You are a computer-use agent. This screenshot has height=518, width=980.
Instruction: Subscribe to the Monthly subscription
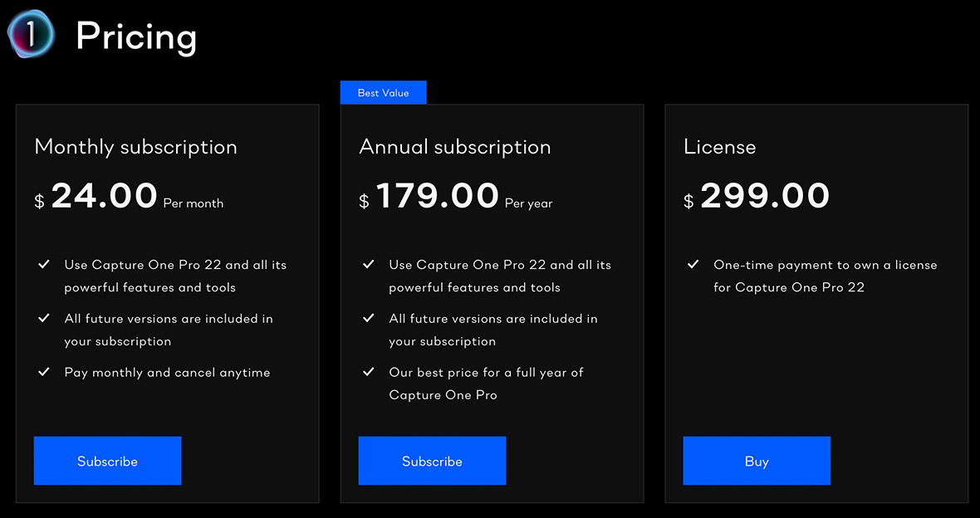107,461
